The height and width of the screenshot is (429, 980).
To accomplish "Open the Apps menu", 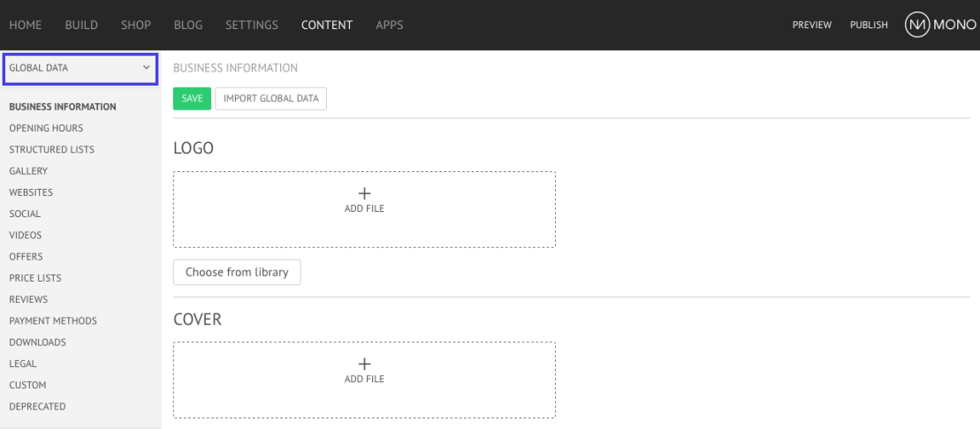I will (390, 25).
